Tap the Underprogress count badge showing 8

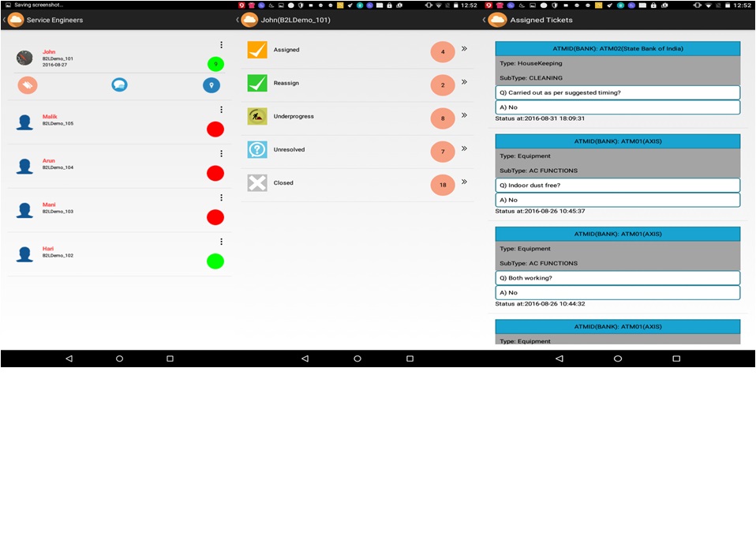click(443, 118)
